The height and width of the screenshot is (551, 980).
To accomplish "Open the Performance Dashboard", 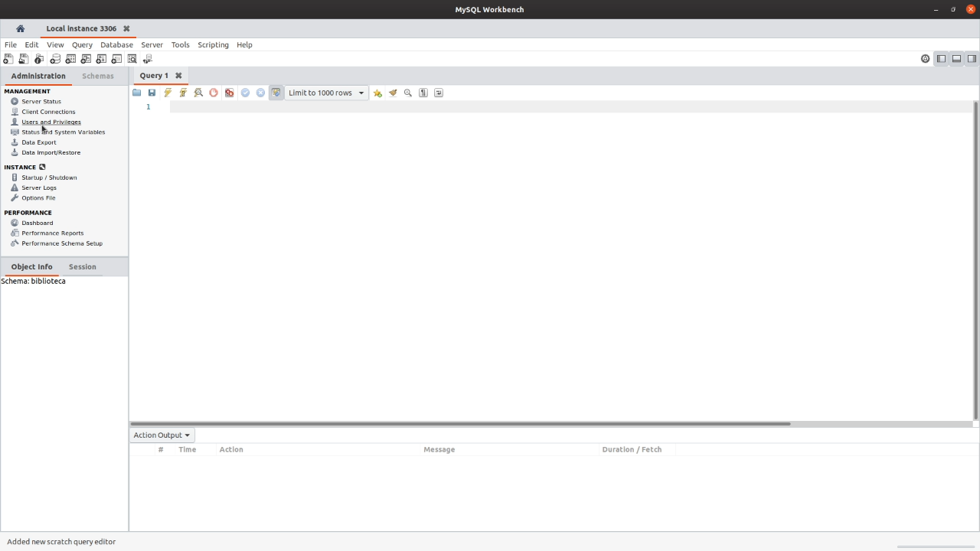I will point(37,223).
